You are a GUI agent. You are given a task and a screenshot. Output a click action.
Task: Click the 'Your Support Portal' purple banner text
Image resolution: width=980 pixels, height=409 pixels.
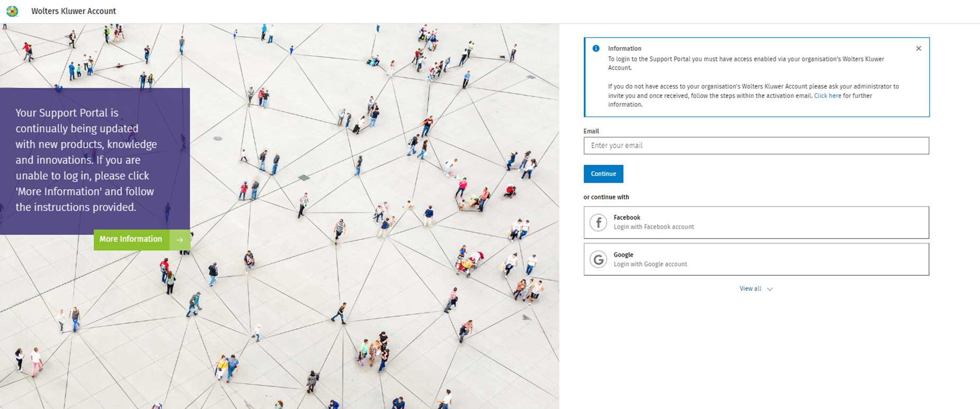point(86,160)
